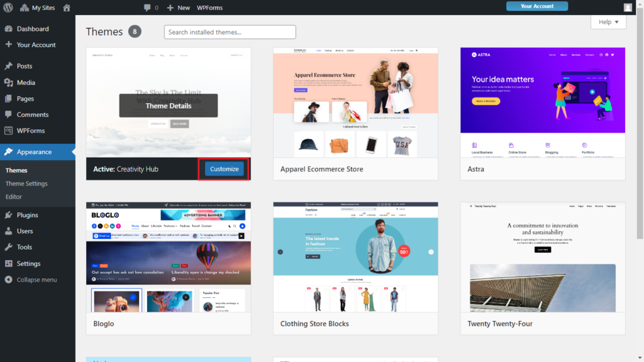Expand the Help dropdown tab
The image size is (644, 362).
coord(608,22)
